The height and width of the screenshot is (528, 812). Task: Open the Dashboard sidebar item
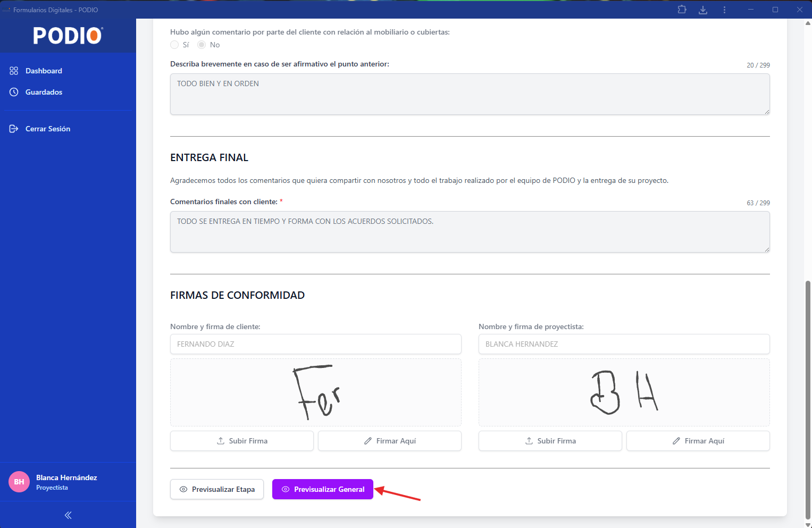coord(68,71)
